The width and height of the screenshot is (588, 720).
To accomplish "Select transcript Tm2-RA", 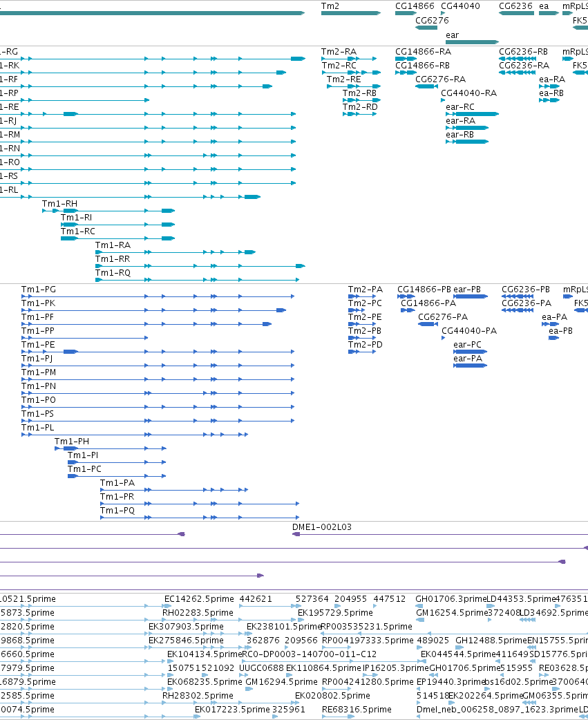I will click(x=349, y=59).
